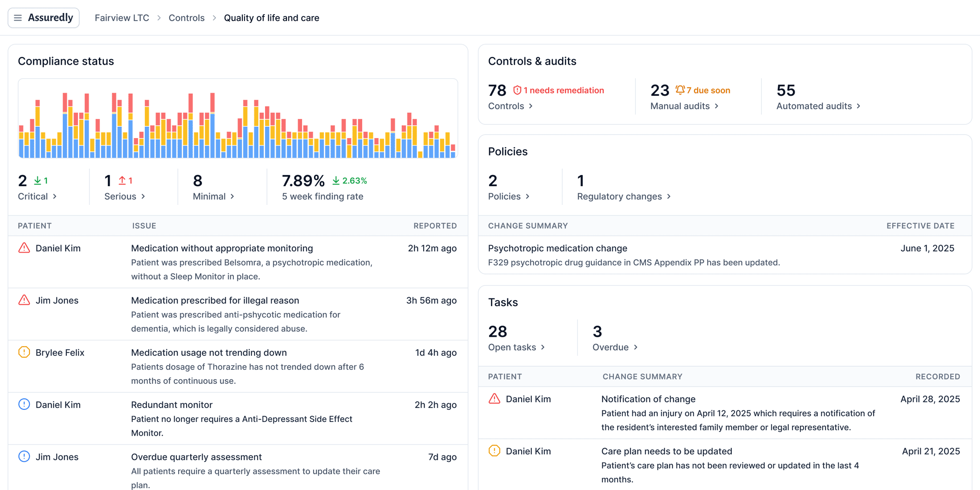Viewport: 980px width, 490px height.
Task: Click the critical icon beside Daniel Kim's notification task
Action: tap(495, 399)
